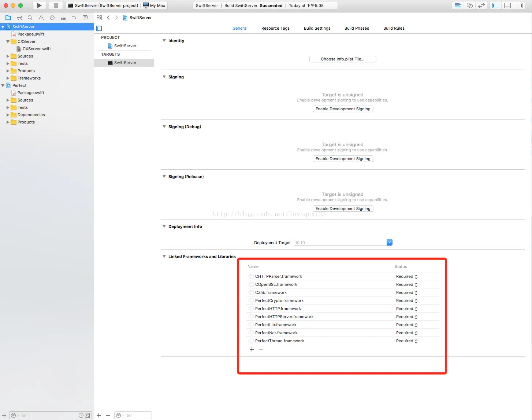Switch to the General tab
This screenshot has width=532, height=420.
[x=240, y=28]
